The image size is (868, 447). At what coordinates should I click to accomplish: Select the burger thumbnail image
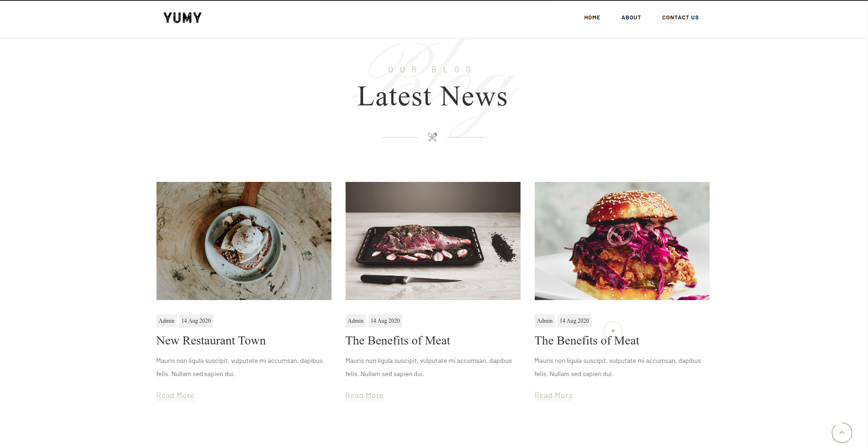(622, 241)
